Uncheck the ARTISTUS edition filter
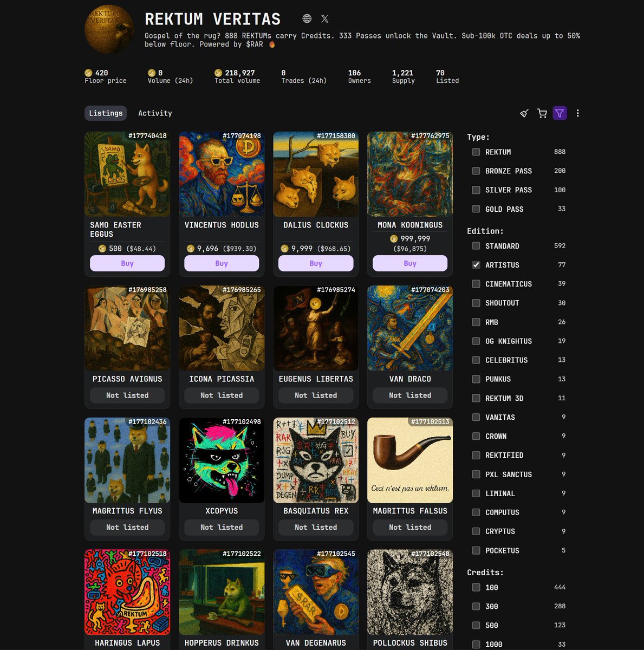 pyautogui.click(x=476, y=265)
